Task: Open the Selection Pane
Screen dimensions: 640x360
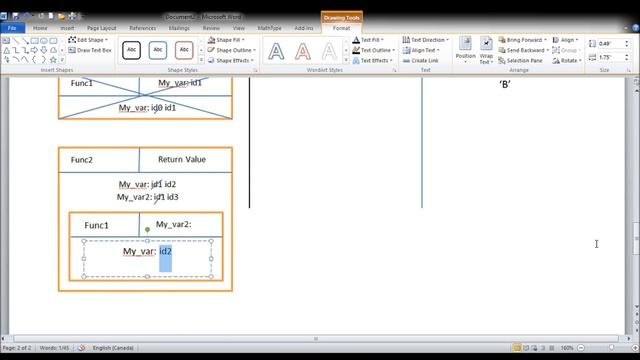Action: coord(520,60)
